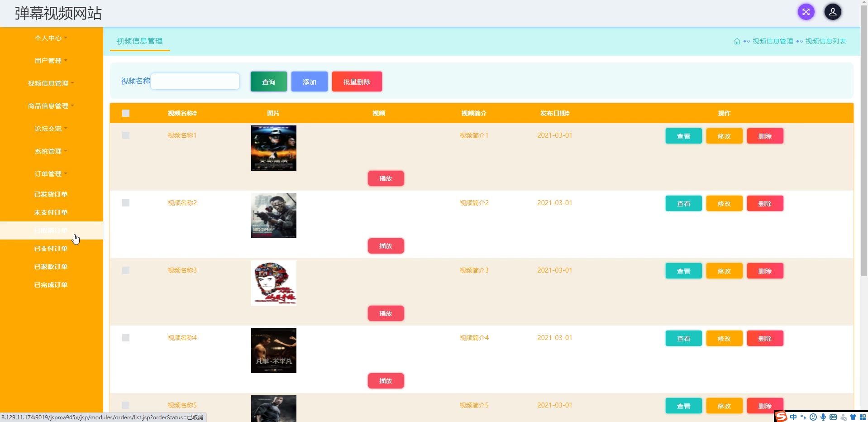Check the box for 视频名称1 row
The image size is (868, 422).
point(126,135)
